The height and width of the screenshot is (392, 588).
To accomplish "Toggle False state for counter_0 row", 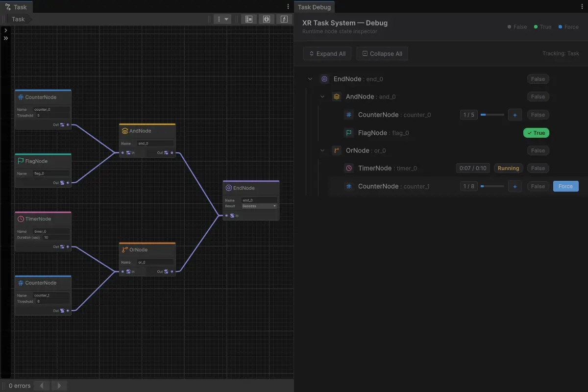I will (538, 115).
